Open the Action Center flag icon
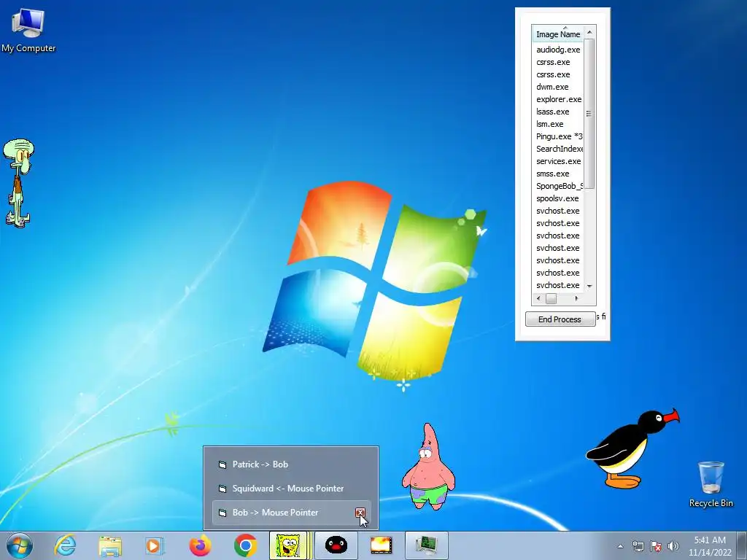 [x=656, y=546]
